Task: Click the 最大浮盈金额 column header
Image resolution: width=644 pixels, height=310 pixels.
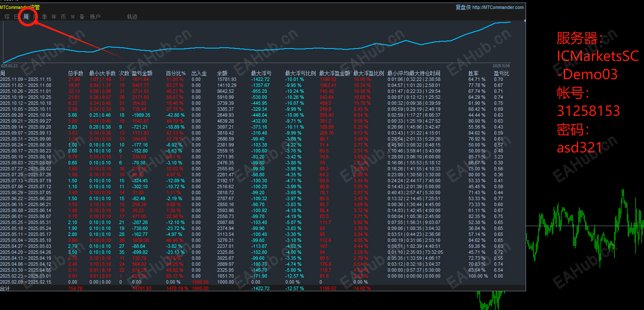Action: point(334,73)
